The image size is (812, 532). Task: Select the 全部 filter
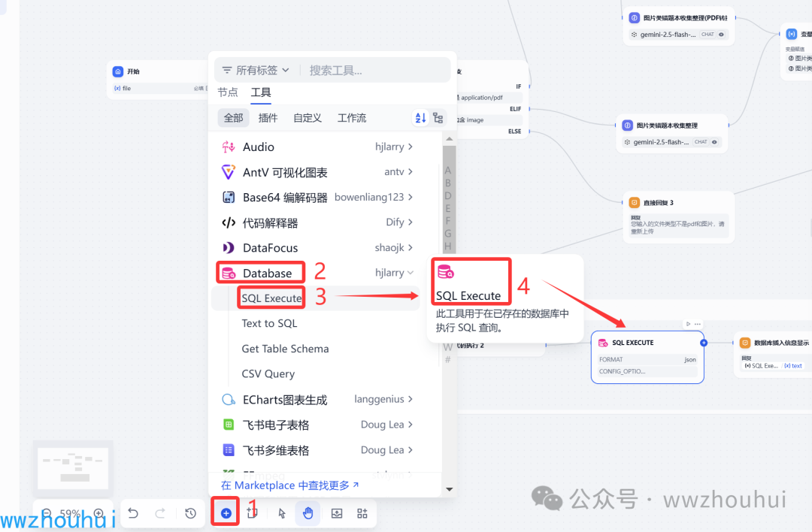234,118
